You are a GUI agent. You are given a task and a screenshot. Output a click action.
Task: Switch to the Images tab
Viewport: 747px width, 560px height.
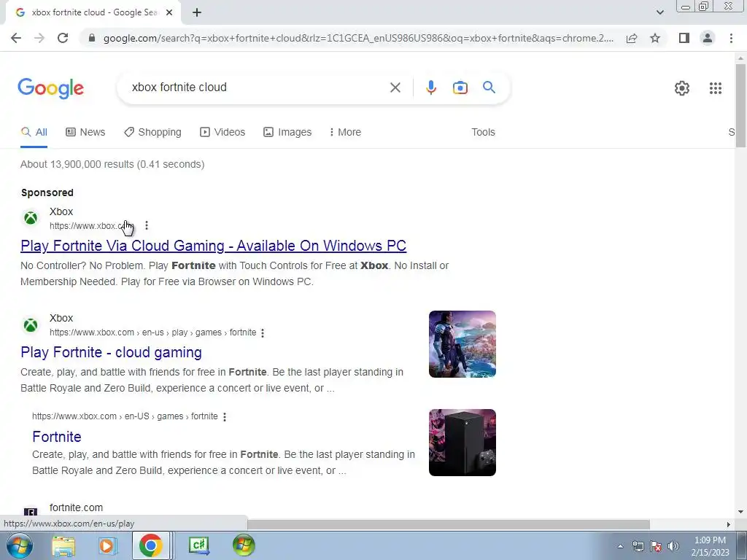pos(287,133)
